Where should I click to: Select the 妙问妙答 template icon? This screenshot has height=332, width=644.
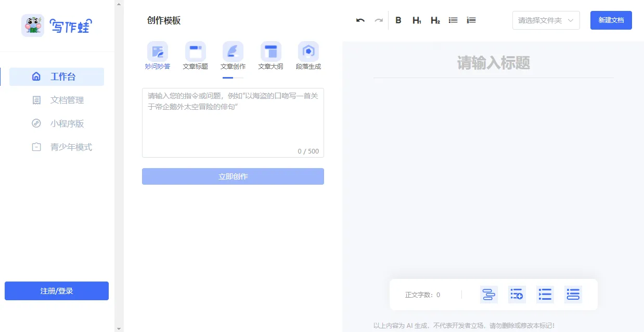[158, 52]
